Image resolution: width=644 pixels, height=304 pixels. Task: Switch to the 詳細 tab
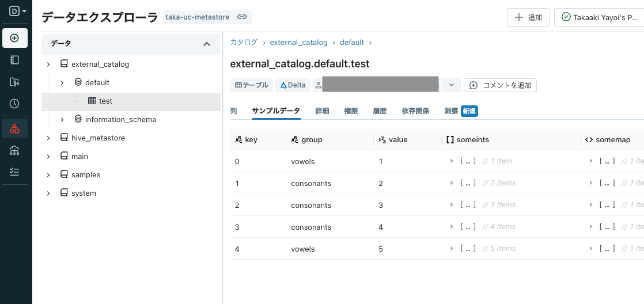coord(322,111)
